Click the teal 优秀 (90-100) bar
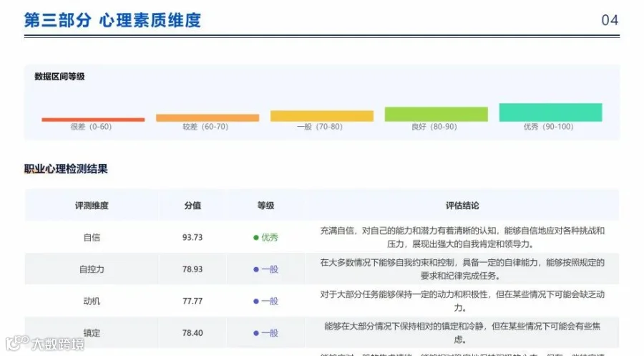This screenshot has width=644, height=356. coord(551,112)
